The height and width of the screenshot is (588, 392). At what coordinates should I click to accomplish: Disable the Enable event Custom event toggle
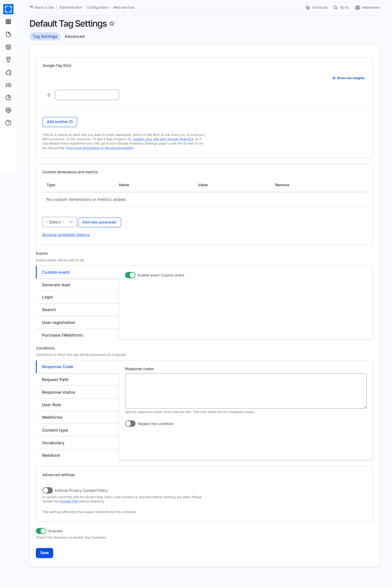pos(130,275)
